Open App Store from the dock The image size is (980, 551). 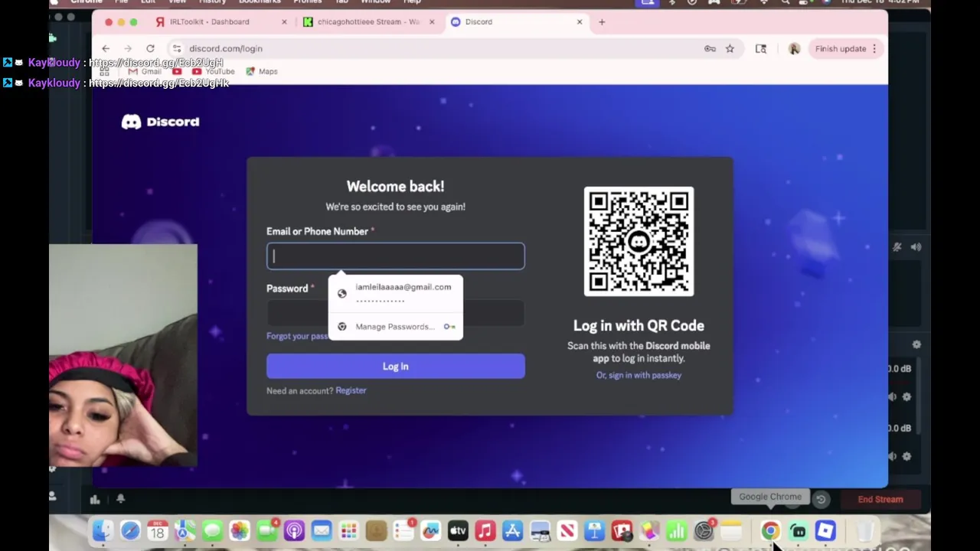pos(512,530)
